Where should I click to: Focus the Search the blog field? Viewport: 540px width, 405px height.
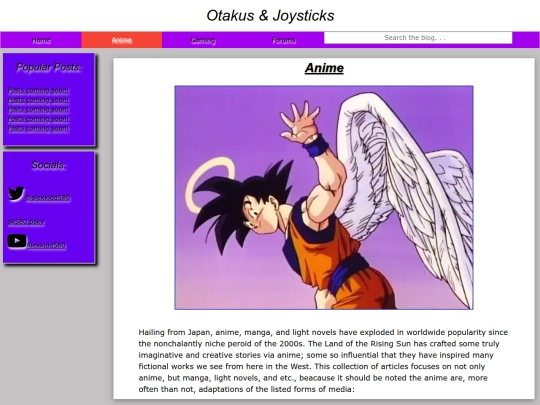click(418, 38)
